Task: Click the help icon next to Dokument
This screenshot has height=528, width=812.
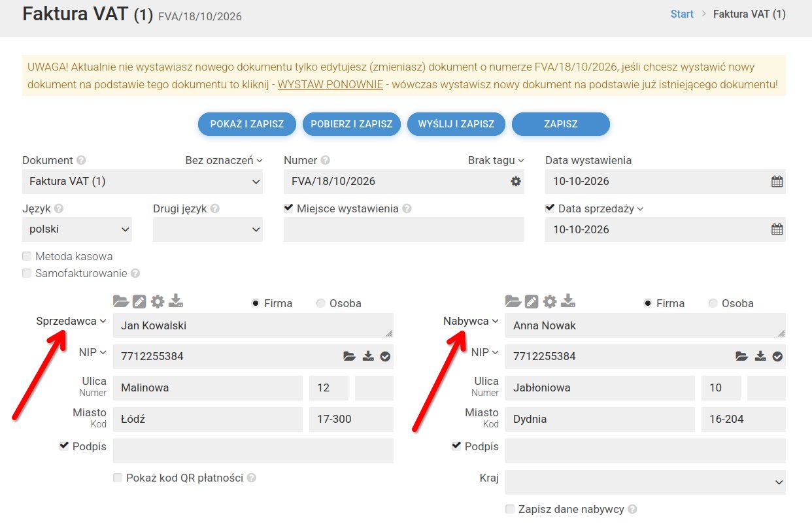Action: (81, 160)
